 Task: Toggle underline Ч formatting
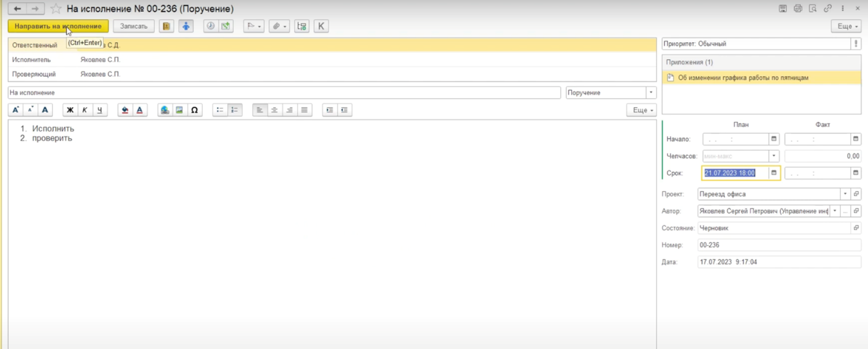click(99, 110)
